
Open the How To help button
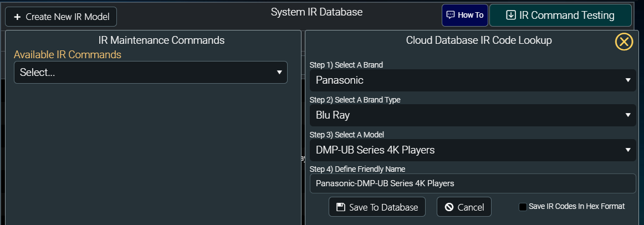pos(465,15)
